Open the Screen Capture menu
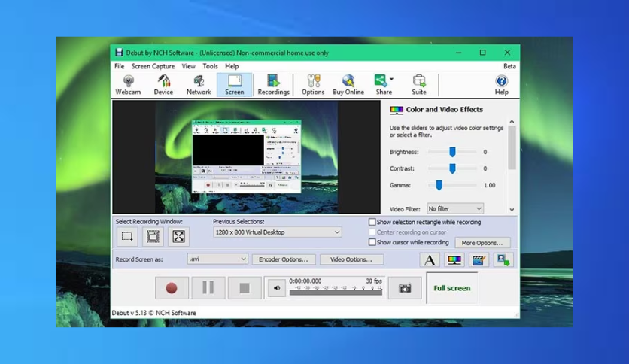Image resolution: width=629 pixels, height=364 pixels. [x=153, y=66]
